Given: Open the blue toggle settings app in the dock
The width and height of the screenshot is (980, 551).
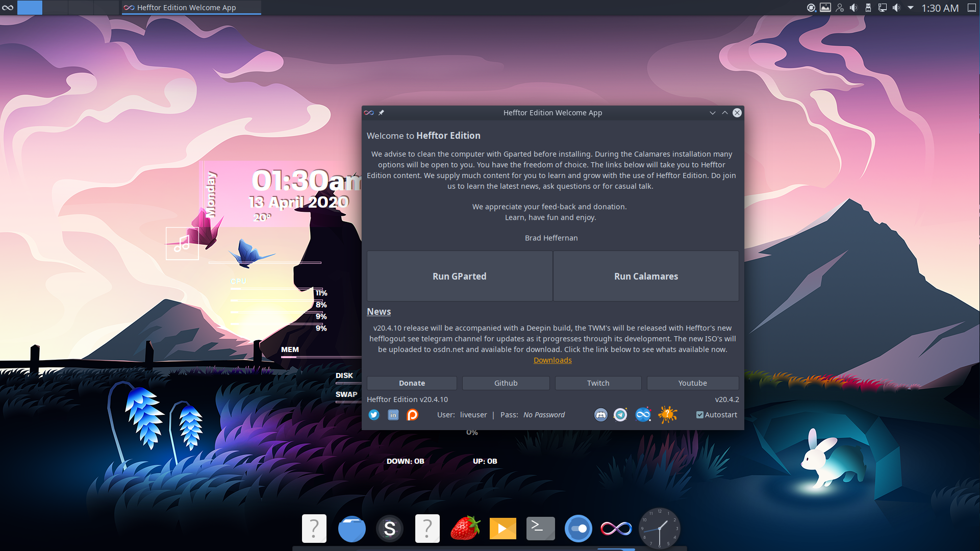Looking at the screenshot, I should 579,529.
